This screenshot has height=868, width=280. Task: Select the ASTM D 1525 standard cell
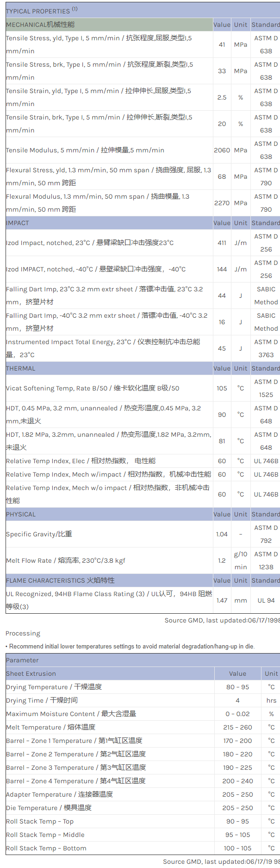[x=266, y=388]
